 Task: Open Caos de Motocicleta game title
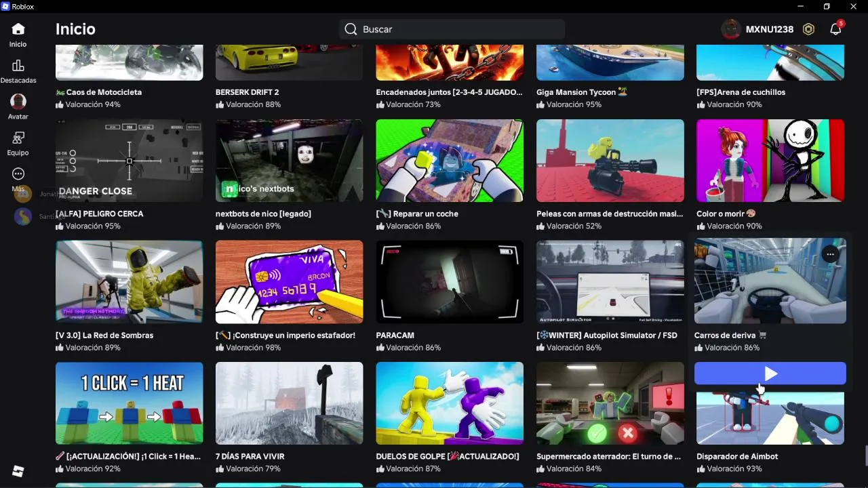[x=99, y=92]
